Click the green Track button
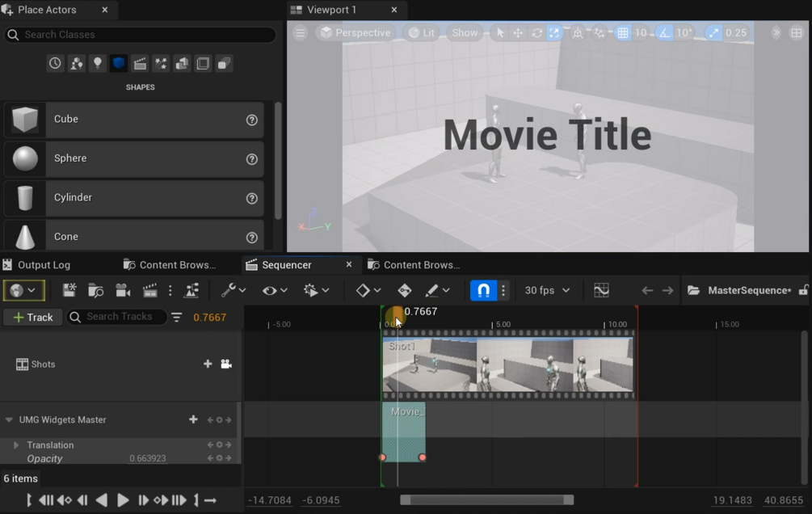This screenshot has width=812, height=514. (x=32, y=317)
